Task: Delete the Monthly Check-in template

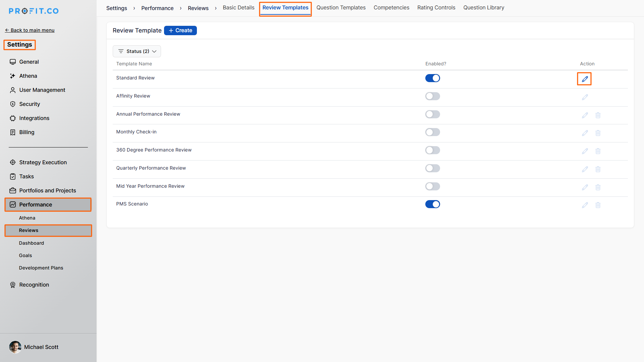Action: [598, 133]
